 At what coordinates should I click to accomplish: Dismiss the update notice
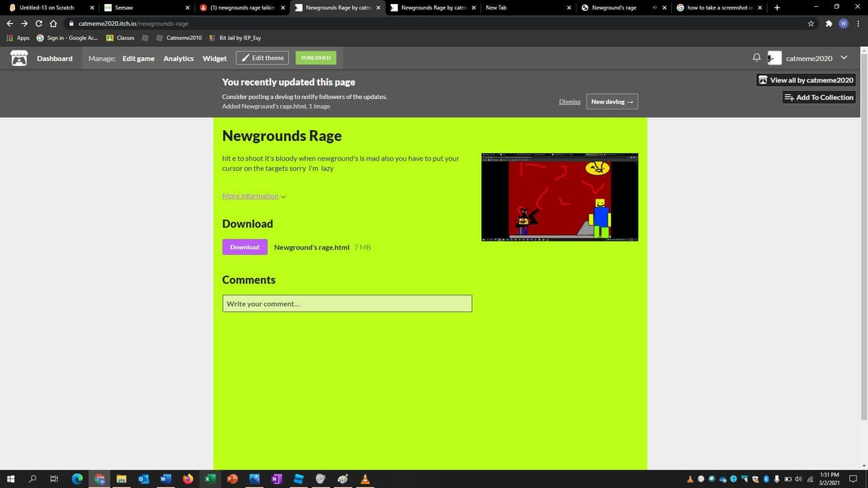tap(570, 102)
